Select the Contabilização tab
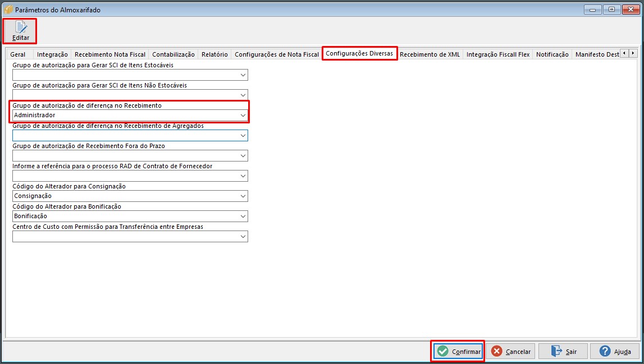 pyautogui.click(x=173, y=54)
